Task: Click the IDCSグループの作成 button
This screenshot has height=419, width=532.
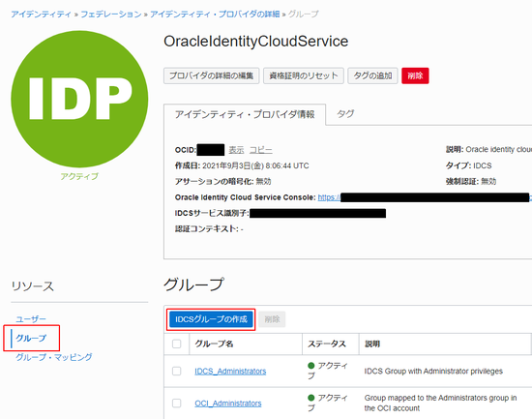Action: click(x=211, y=319)
